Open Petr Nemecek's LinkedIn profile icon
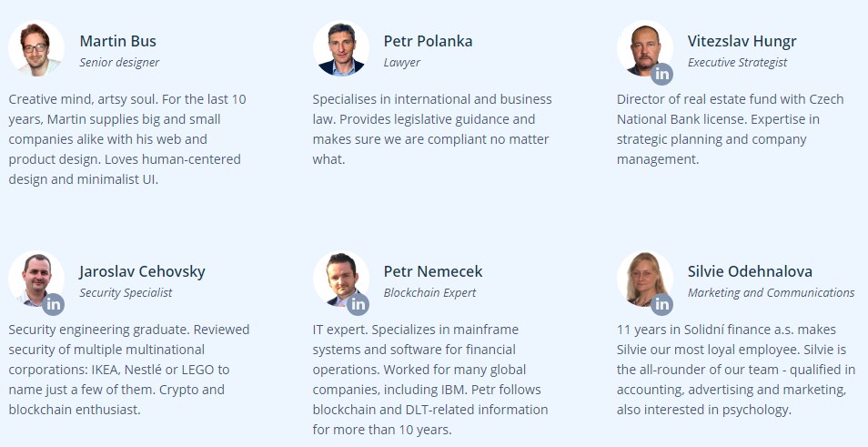 [x=358, y=304]
